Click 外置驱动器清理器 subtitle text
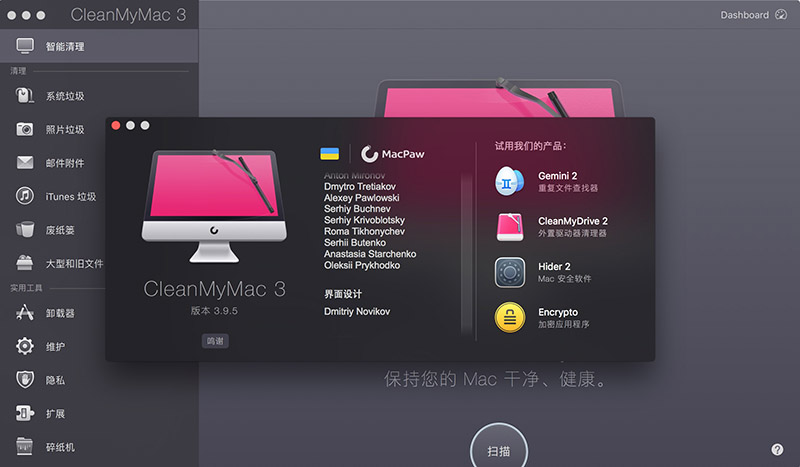This screenshot has height=467, width=800. tap(572, 233)
